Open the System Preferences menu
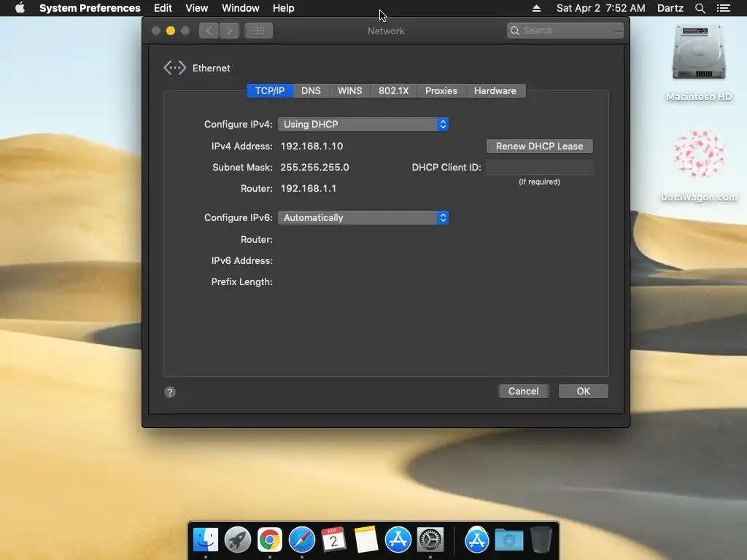Viewport: 747px width, 560px height. [90, 8]
